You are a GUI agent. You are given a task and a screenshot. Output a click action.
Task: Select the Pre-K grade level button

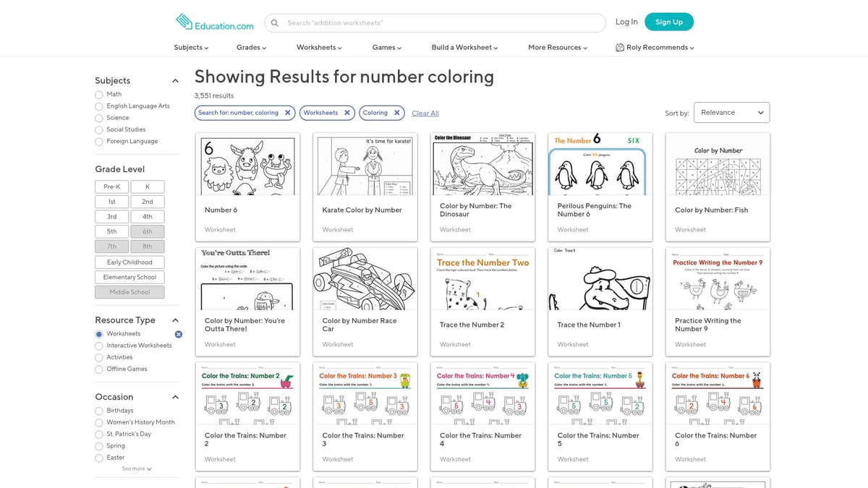[x=111, y=186]
